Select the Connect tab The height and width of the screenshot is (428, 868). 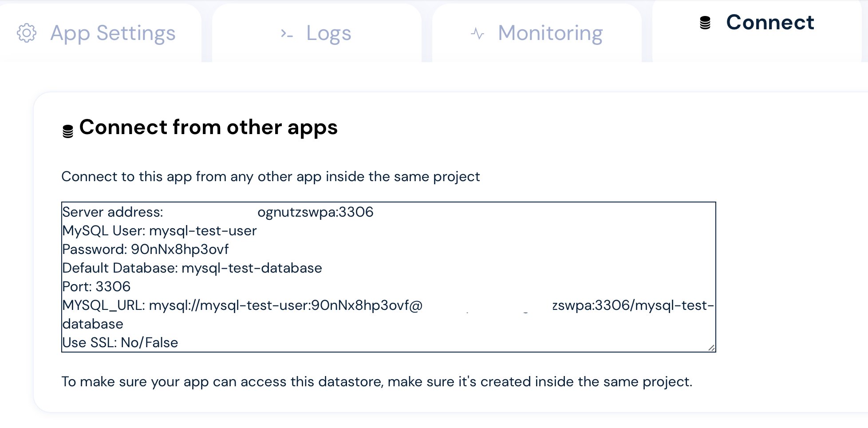pos(770,23)
